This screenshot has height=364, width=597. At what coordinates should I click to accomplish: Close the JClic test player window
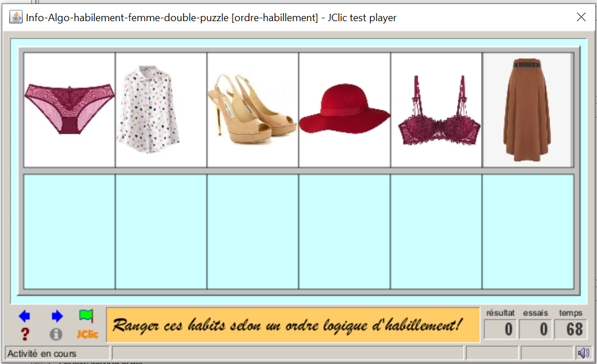[x=582, y=17]
